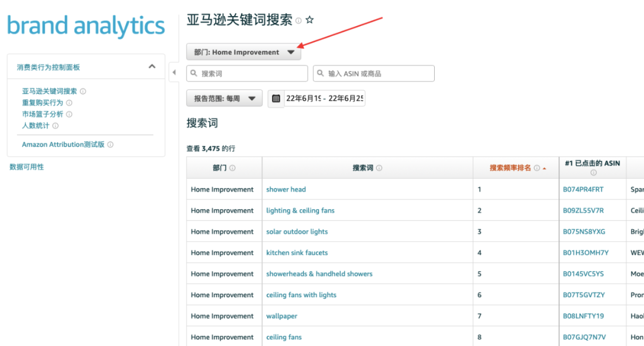The width and height of the screenshot is (644, 346).
Task: Click the date range field 22年6月19 - 22年6月25
Action: pyautogui.click(x=324, y=98)
